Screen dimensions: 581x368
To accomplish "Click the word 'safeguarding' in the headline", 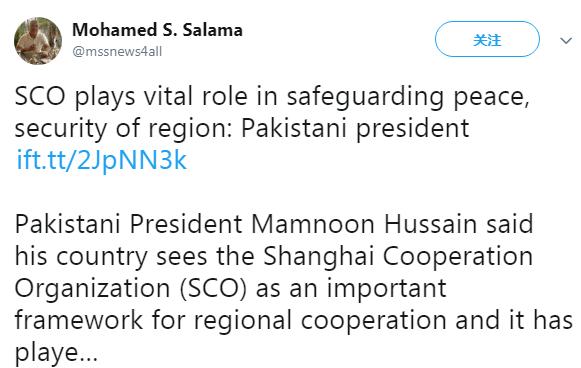I will (x=365, y=97).
